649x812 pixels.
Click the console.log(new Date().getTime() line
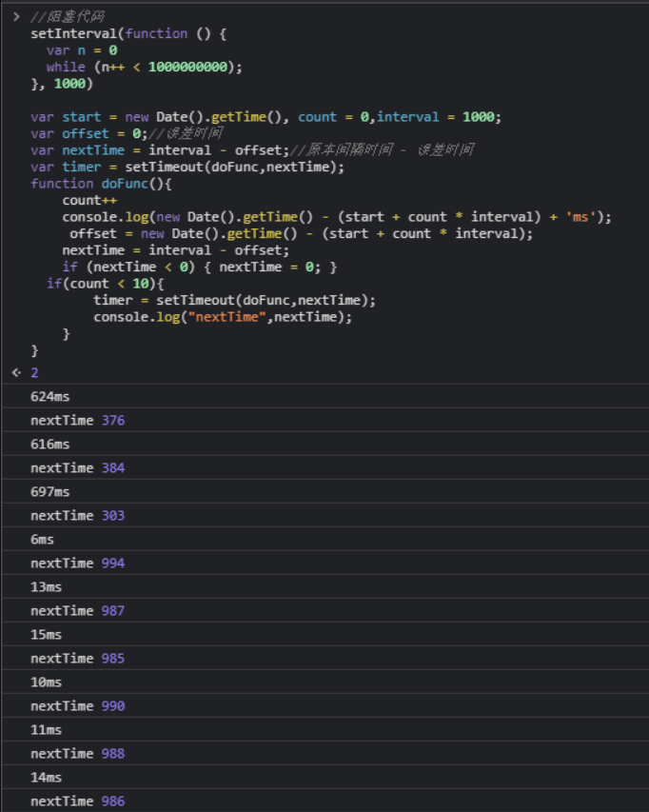337,217
